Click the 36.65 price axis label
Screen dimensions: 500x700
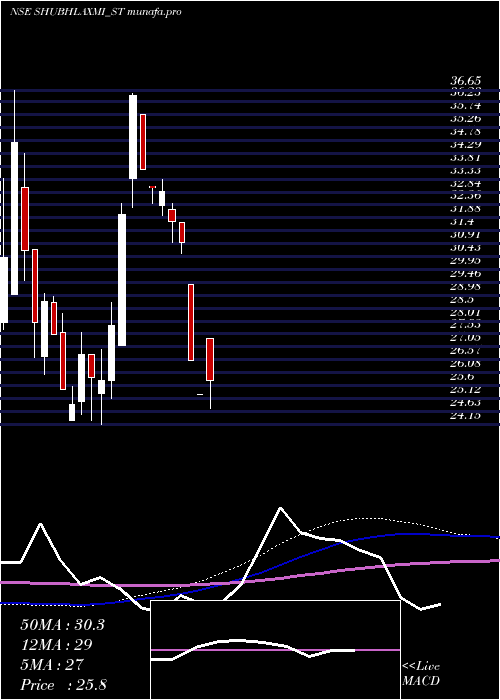pos(466,81)
